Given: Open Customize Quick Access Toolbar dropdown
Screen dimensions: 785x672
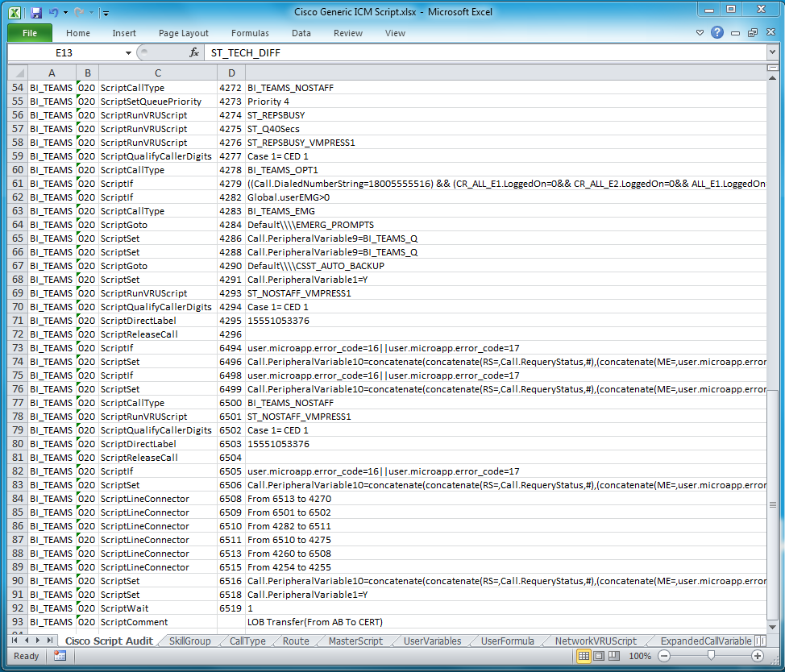Looking at the screenshot, I should click(x=106, y=13).
